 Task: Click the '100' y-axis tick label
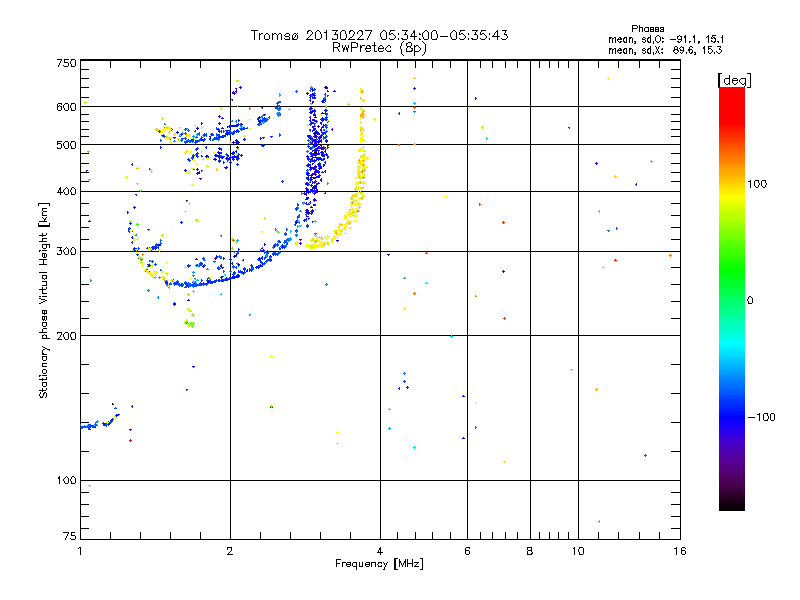click(66, 481)
